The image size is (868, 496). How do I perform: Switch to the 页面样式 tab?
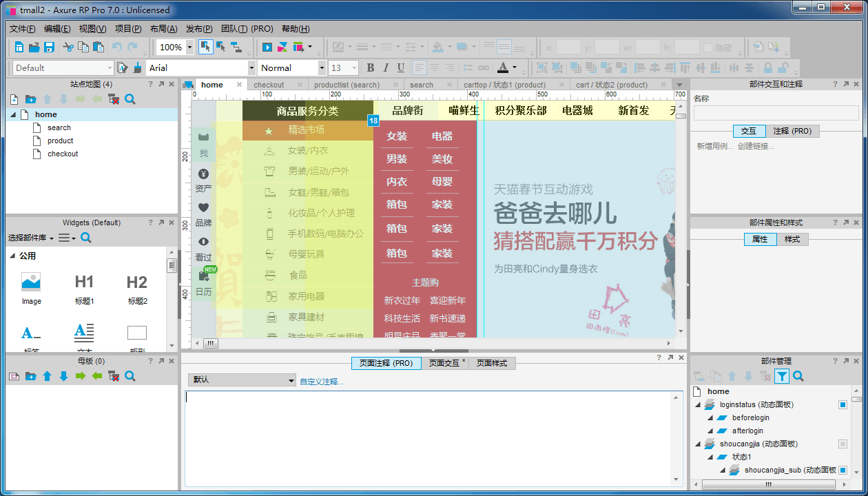[x=492, y=363]
